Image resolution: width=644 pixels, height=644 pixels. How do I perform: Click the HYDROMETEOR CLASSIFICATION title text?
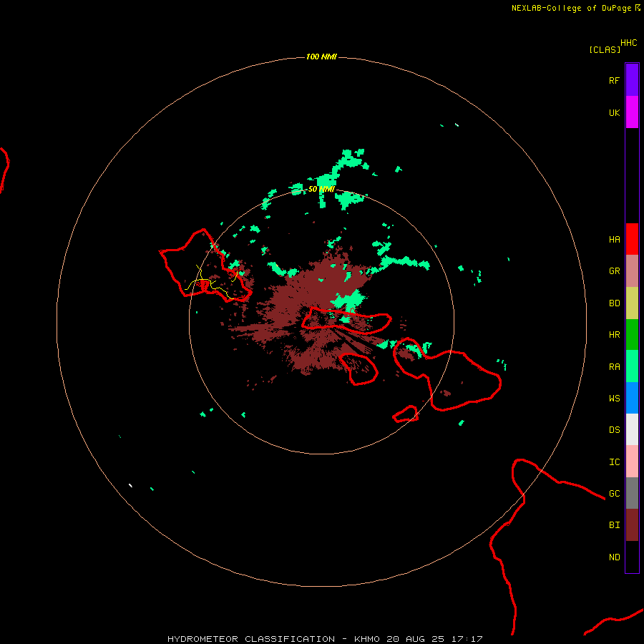(x=251, y=639)
